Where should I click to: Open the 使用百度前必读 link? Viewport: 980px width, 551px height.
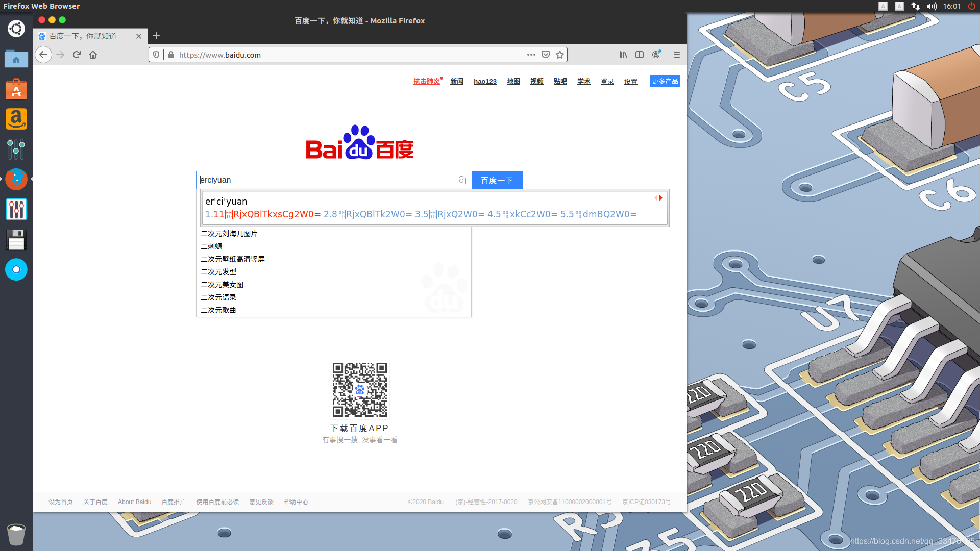pos(218,502)
